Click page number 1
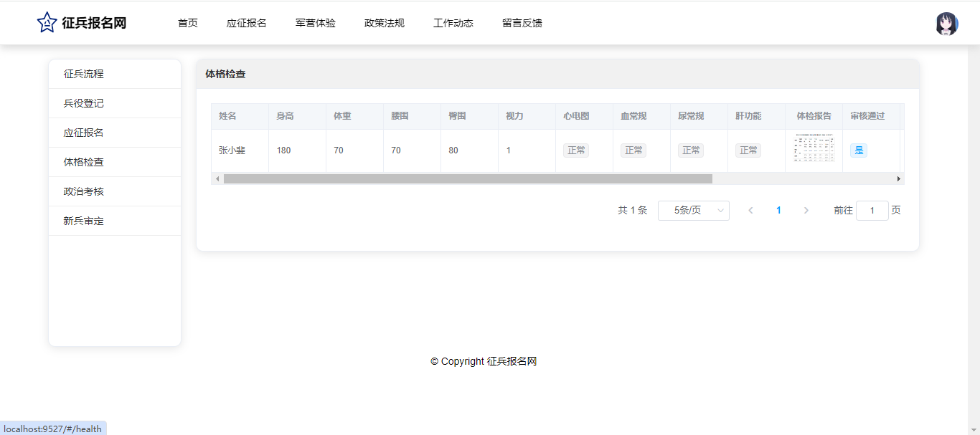Image resolution: width=980 pixels, height=435 pixels. (x=778, y=211)
